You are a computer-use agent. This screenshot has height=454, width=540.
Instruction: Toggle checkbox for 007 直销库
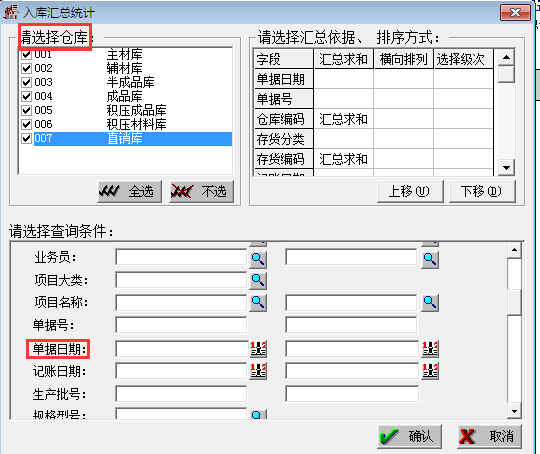(27, 138)
